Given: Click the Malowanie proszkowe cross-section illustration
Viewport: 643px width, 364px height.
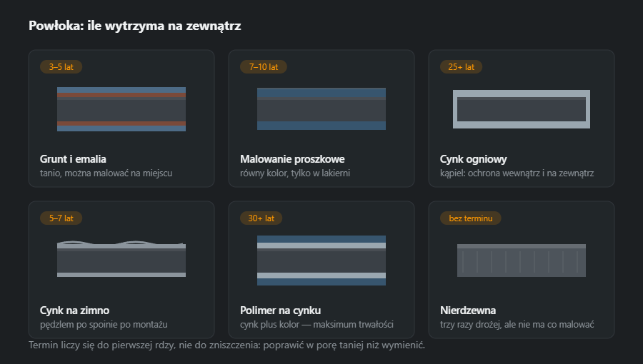Looking at the screenshot, I should tap(321, 109).
